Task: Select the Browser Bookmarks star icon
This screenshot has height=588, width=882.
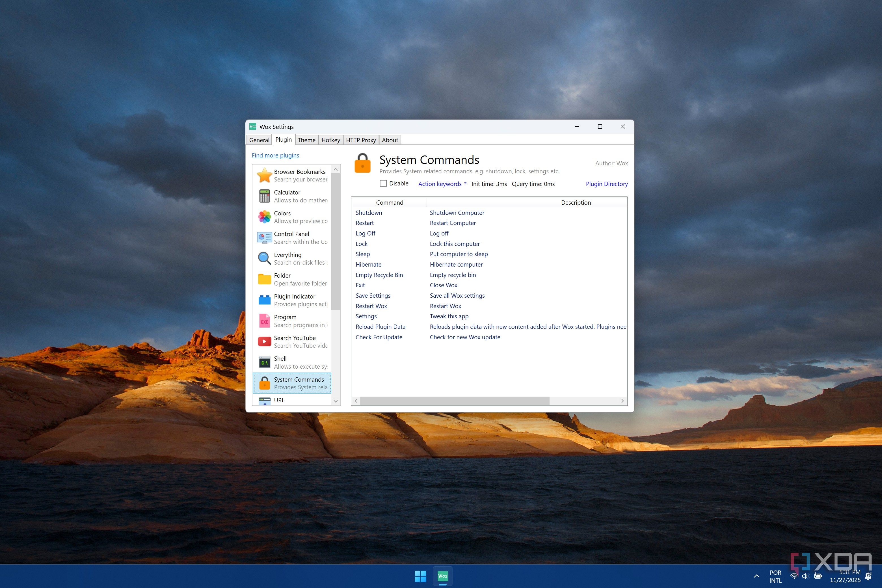Action: pos(264,175)
